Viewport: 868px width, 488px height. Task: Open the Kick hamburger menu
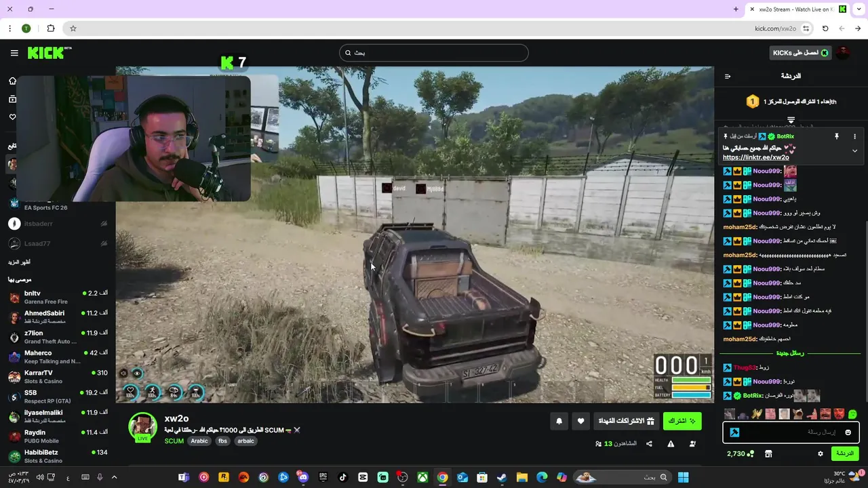tap(14, 53)
